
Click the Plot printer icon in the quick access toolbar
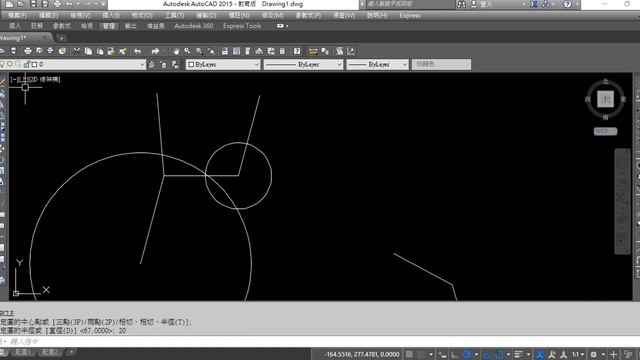click(x=57, y=4)
